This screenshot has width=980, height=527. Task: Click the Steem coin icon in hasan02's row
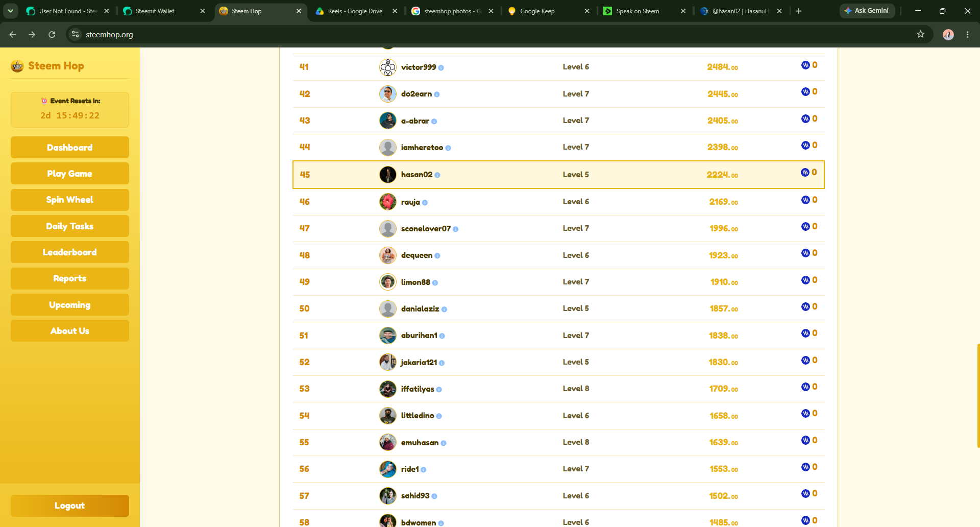[805, 173]
